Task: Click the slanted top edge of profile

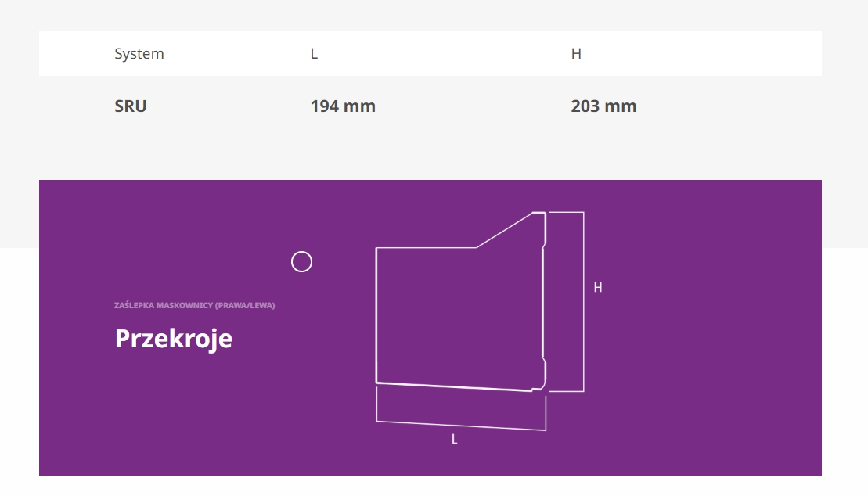Action: [x=505, y=230]
